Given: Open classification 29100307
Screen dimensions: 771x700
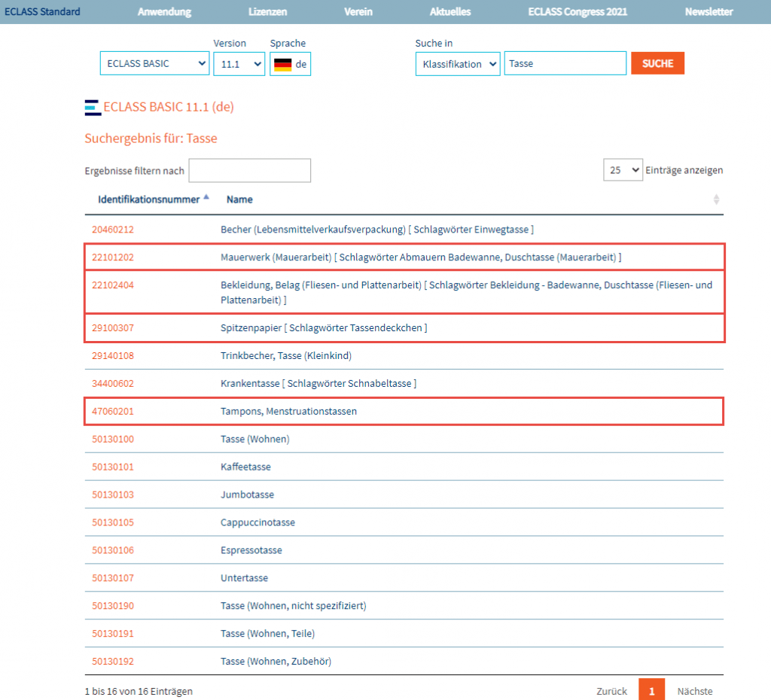Looking at the screenshot, I should [113, 328].
